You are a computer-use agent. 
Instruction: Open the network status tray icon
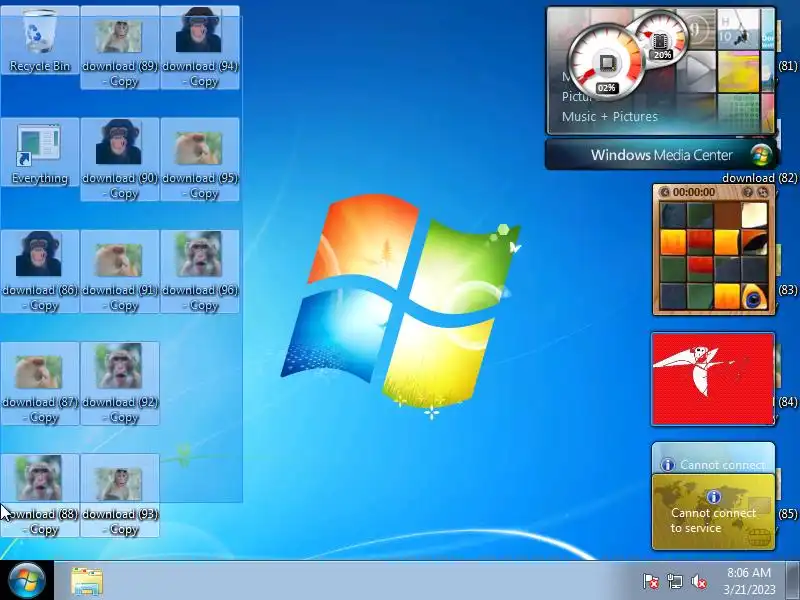coord(675,582)
